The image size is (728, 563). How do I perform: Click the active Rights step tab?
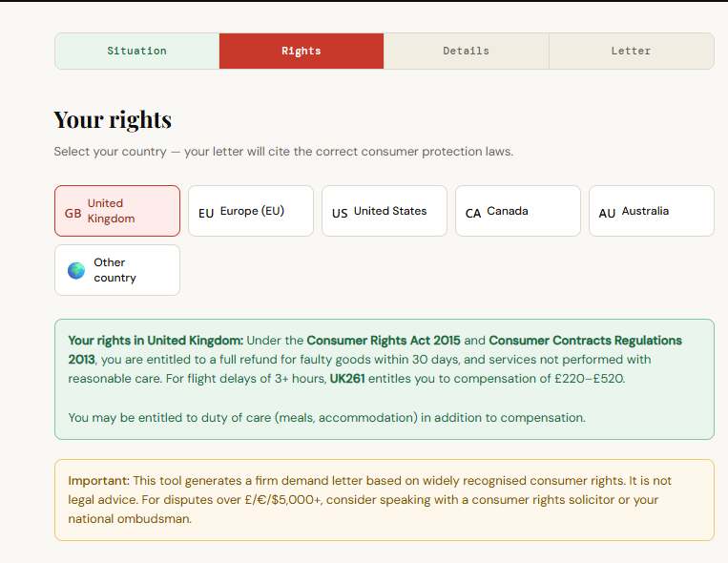point(302,52)
